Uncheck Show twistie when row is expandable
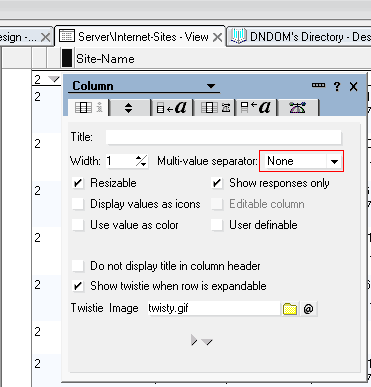 pos(78,286)
